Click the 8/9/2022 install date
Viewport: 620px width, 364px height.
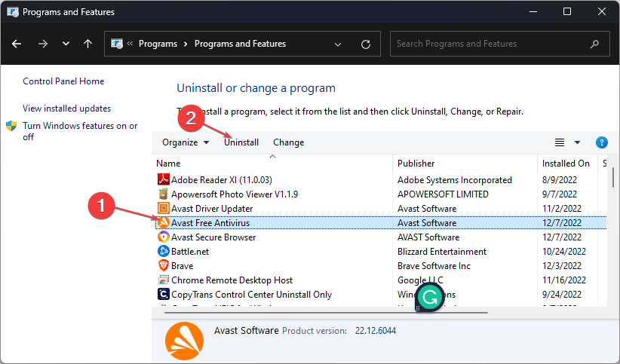click(560, 180)
